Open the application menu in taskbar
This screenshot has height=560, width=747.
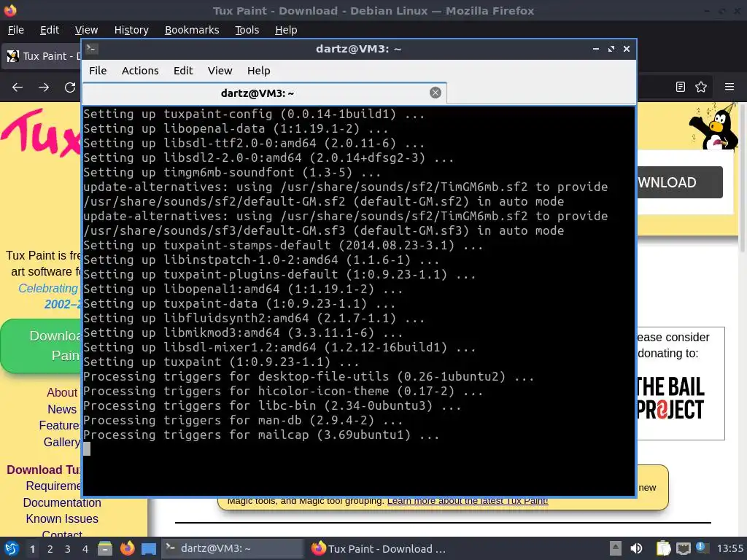12,548
